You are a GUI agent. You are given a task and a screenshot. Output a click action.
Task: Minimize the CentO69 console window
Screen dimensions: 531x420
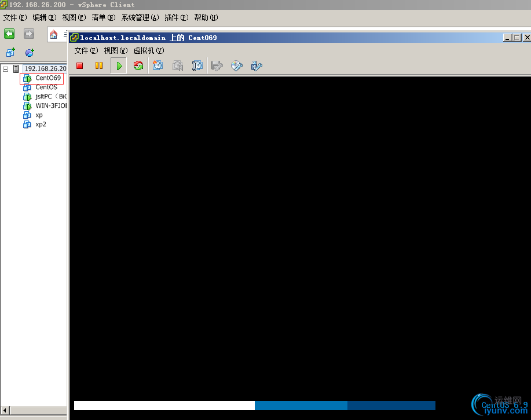point(507,38)
